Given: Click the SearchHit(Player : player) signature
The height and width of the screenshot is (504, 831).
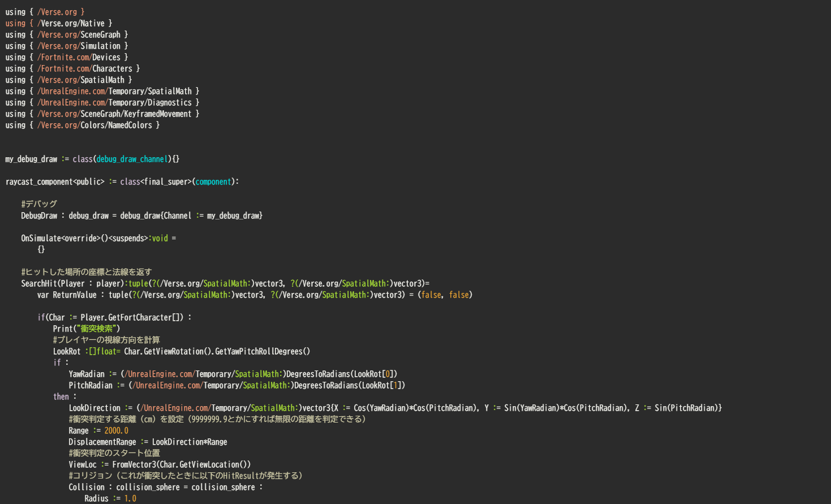Looking at the screenshot, I should (x=225, y=283).
